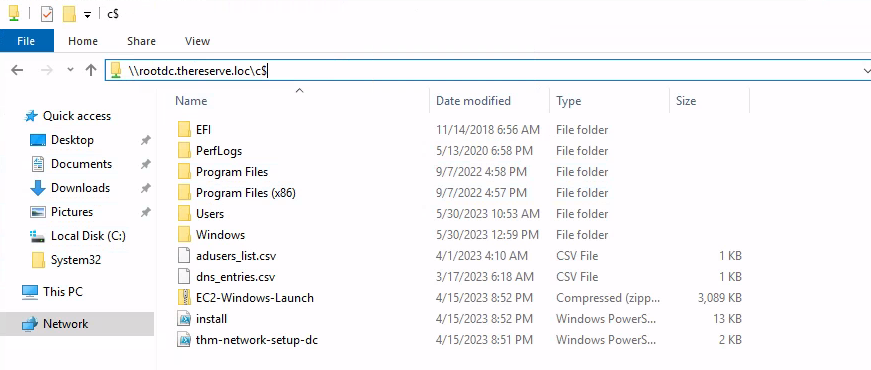871x370 pixels.
Task: Click the Forward navigation arrow
Action: pos(47,70)
